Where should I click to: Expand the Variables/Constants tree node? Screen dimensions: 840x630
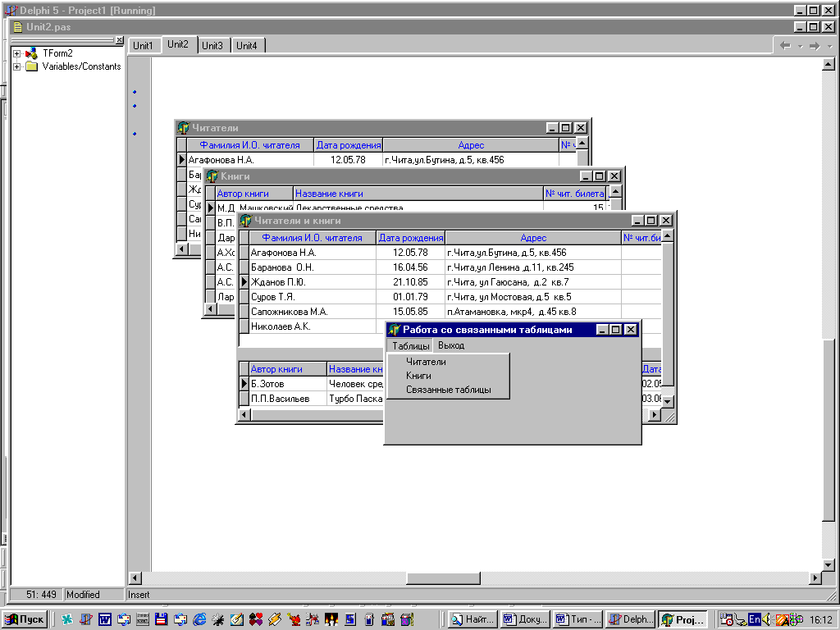coord(16,67)
